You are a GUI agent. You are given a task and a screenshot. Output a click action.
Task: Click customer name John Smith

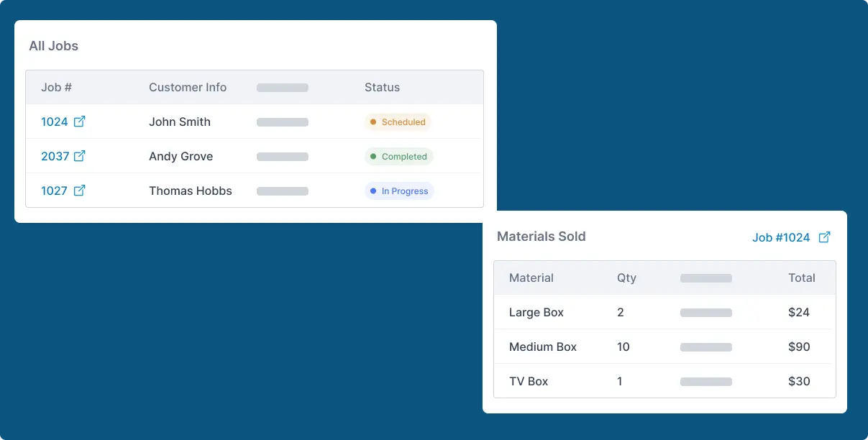tap(180, 122)
